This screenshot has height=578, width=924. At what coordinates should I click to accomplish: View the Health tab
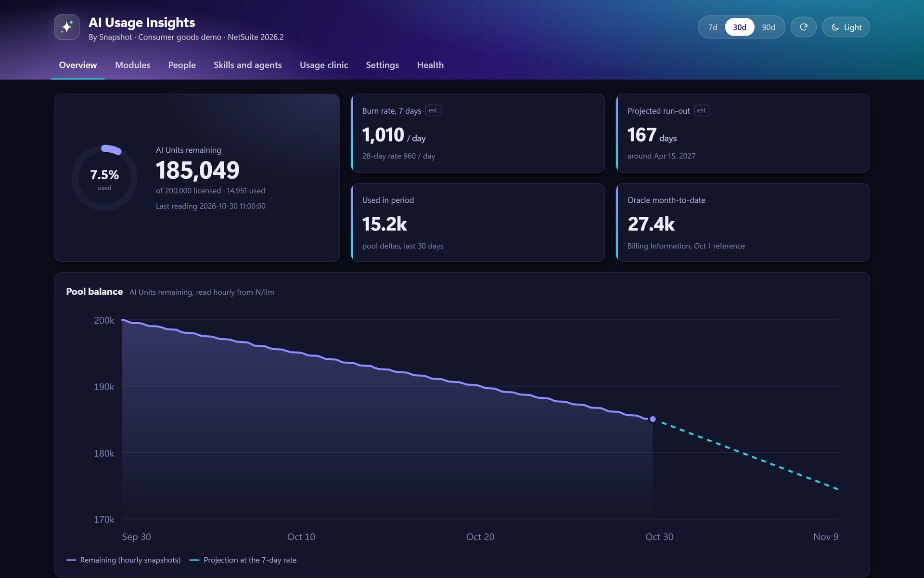pyautogui.click(x=430, y=65)
